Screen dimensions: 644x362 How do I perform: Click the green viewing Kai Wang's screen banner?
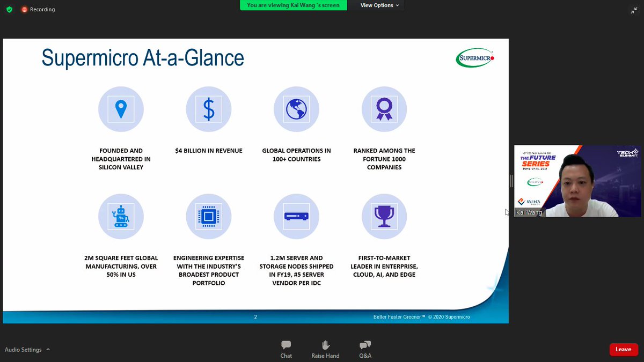pos(293,5)
